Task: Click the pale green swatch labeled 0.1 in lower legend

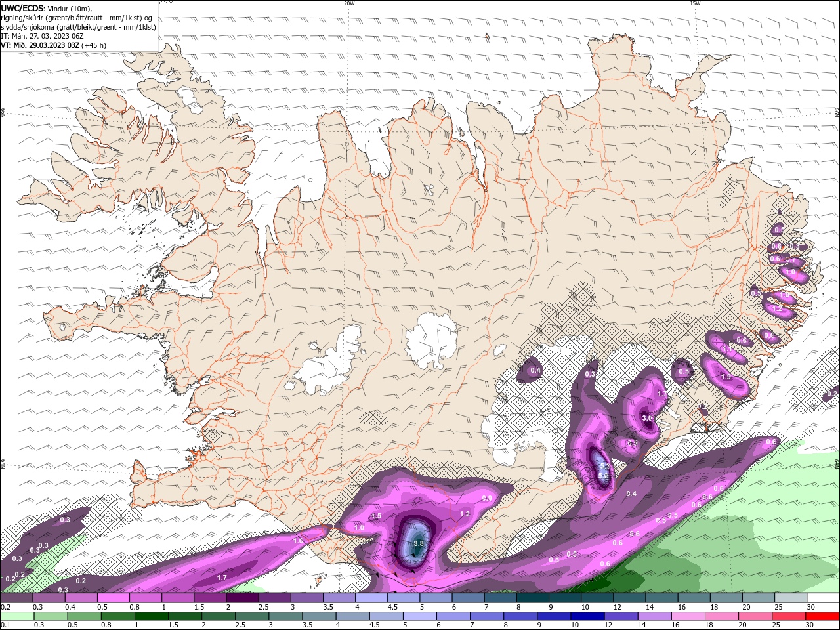Action: [x=16, y=616]
